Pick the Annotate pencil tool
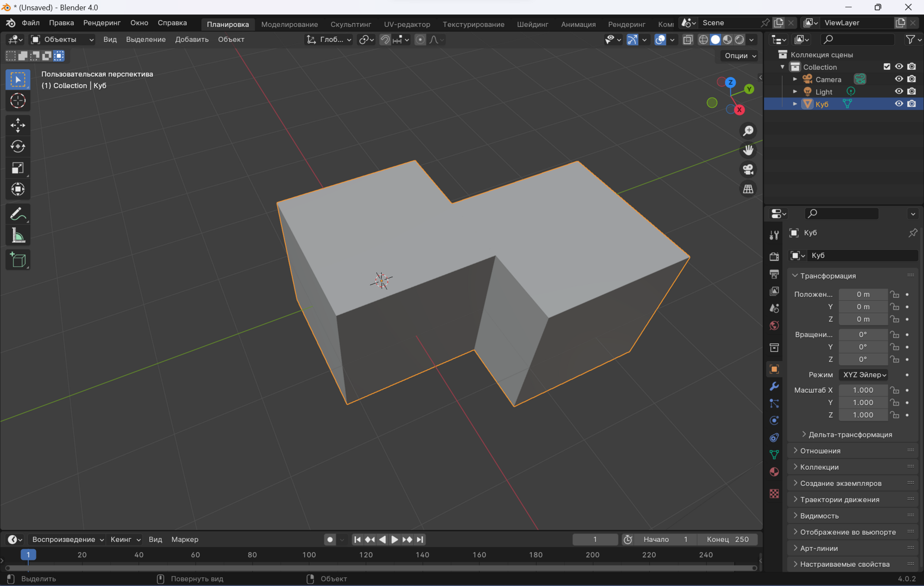This screenshot has width=924, height=586. pos(18,214)
